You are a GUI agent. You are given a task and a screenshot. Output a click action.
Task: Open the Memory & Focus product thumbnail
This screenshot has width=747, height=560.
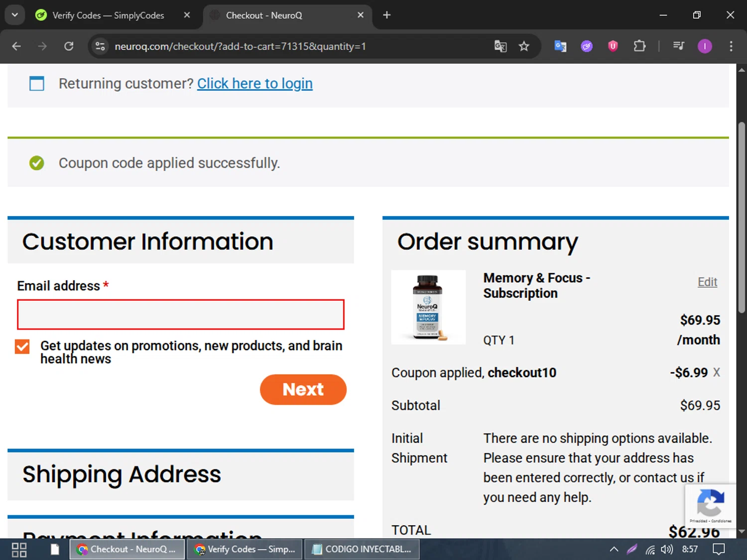(x=428, y=307)
